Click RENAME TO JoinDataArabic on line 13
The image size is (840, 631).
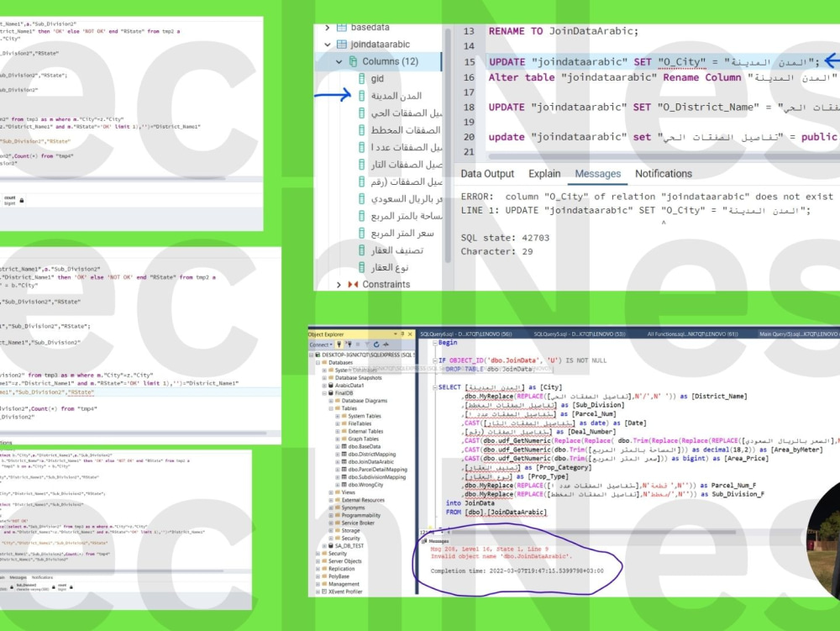coord(563,32)
